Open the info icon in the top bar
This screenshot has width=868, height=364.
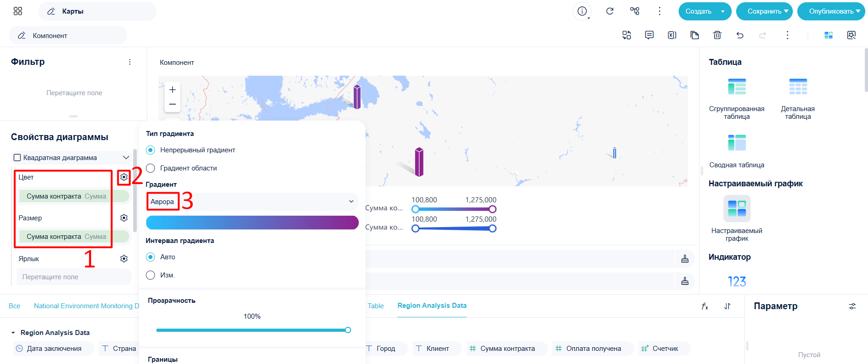pyautogui.click(x=582, y=11)
